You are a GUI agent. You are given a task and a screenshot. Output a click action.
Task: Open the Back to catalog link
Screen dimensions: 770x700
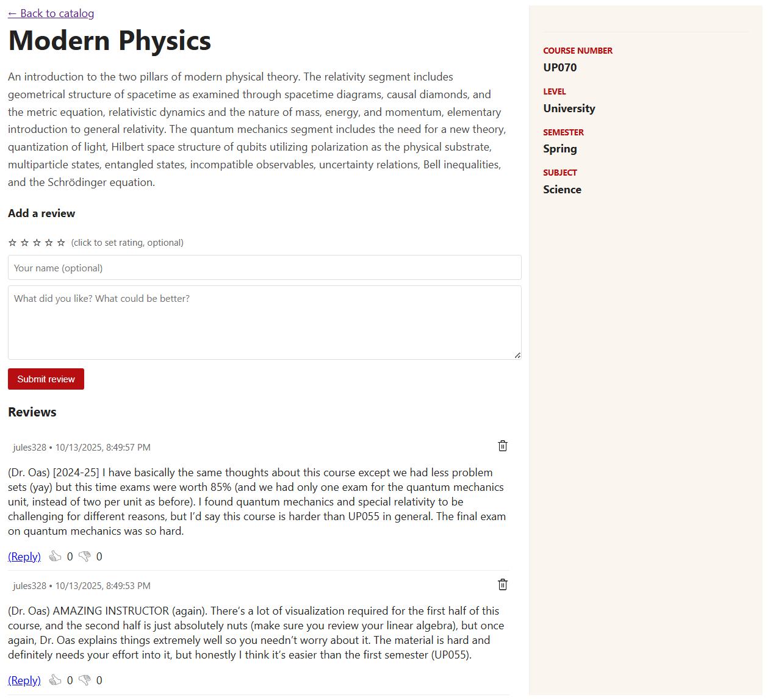pos(51,13)
